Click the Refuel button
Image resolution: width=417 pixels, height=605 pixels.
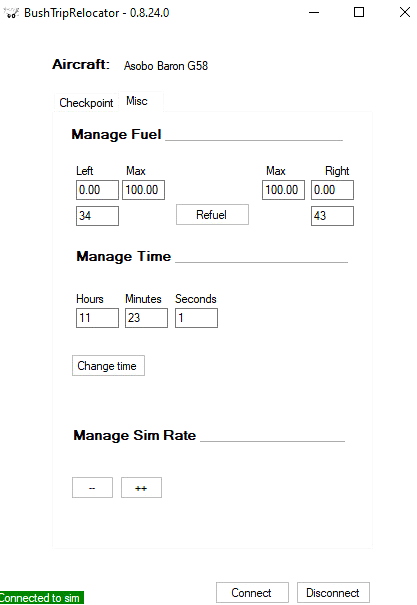click(213, 215)
